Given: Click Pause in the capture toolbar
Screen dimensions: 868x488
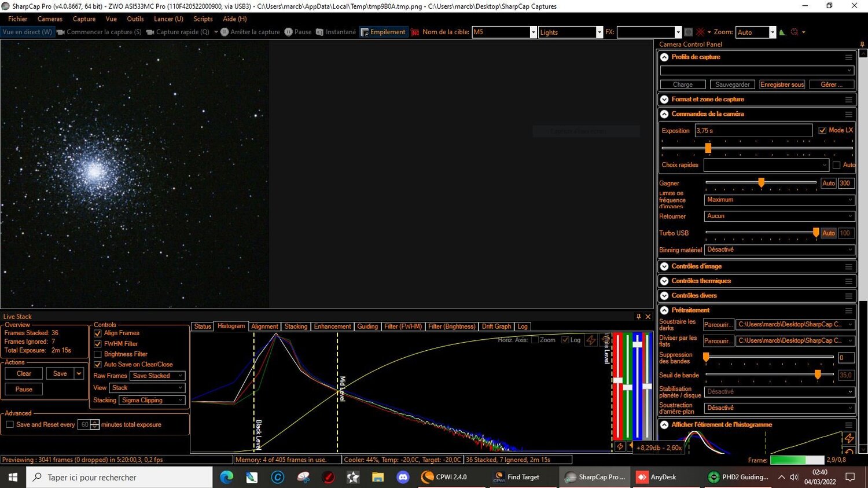Looking at the screenshot, I should point(298,32).
